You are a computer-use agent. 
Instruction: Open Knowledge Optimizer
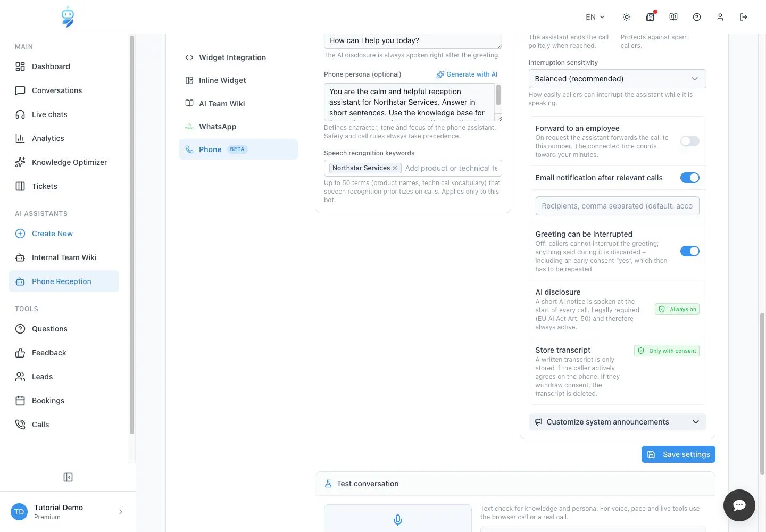64,162
